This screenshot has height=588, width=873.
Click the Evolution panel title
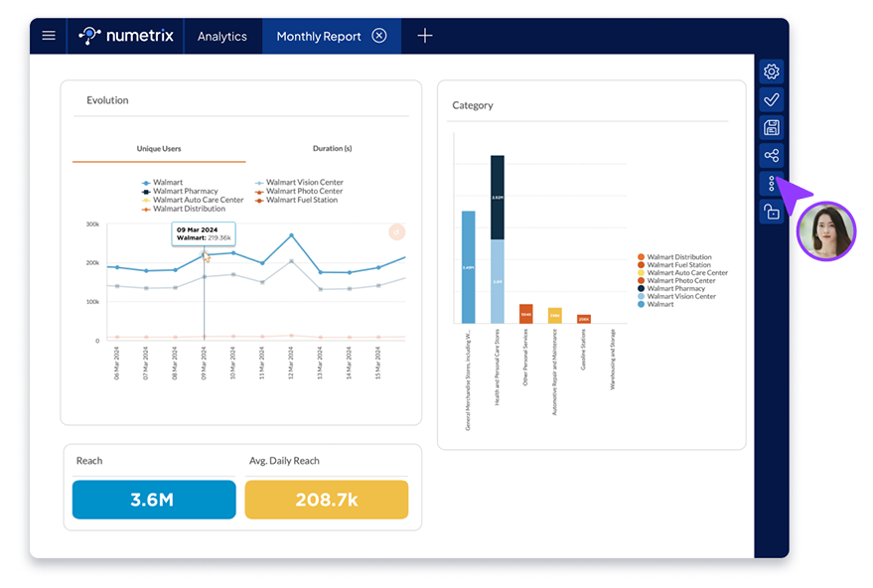[107, 100]
